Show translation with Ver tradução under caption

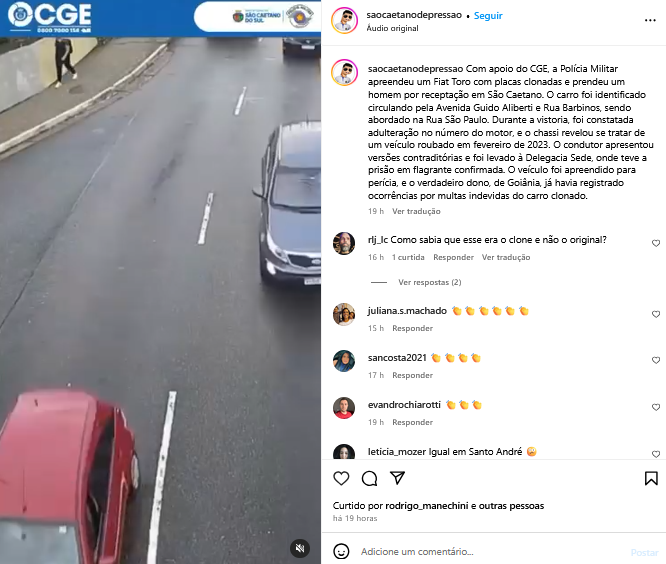click(x=416, y=211)
